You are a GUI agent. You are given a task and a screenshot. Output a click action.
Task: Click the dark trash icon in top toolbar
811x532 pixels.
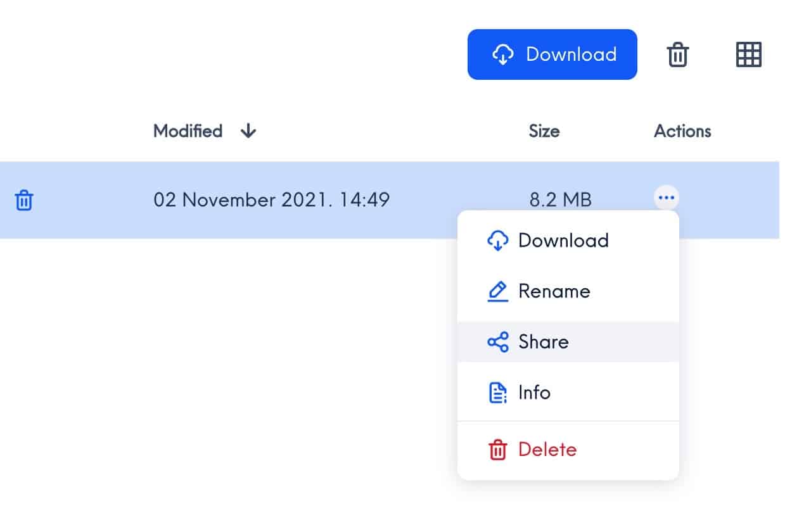point(677,55)
